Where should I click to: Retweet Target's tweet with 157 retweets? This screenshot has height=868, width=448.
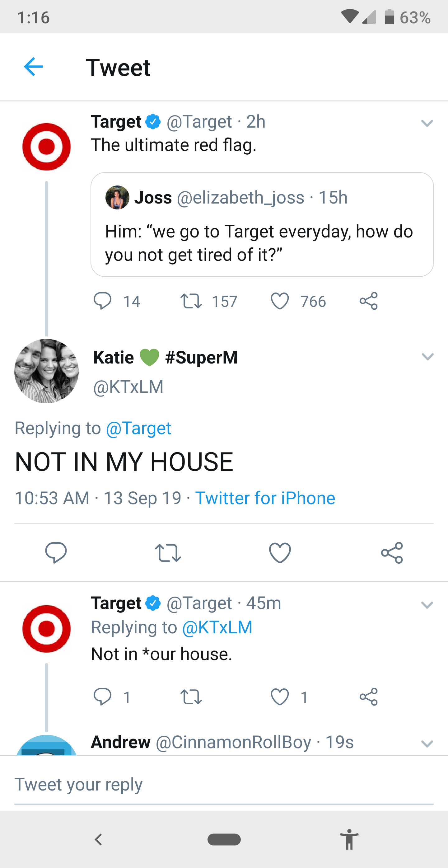[191, 301]
